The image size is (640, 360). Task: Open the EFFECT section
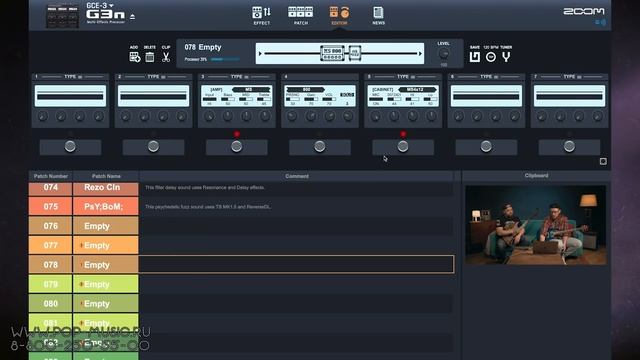[261, 16]
